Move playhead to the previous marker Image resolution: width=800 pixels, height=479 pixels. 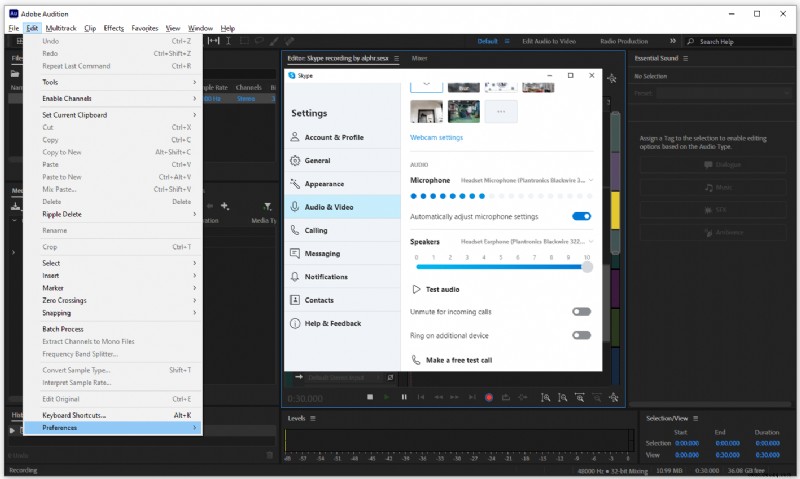pyautogui.click(x=421, y=397)
